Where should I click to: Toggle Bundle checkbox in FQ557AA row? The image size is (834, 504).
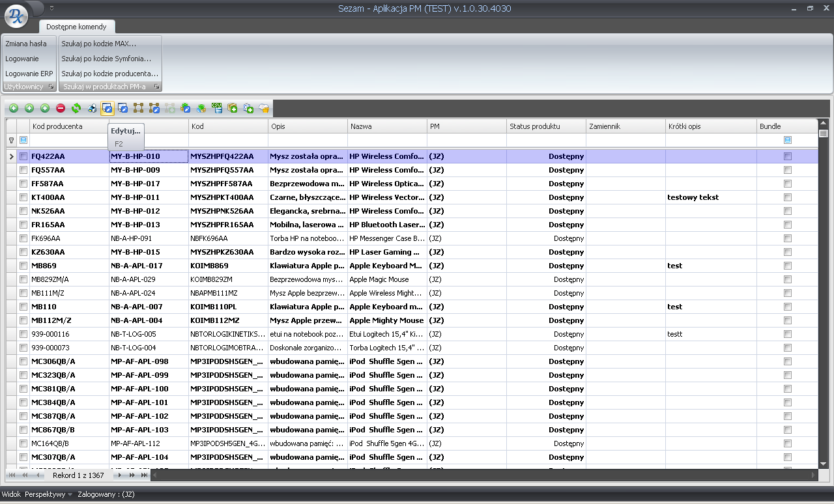[x=788, y=170]
